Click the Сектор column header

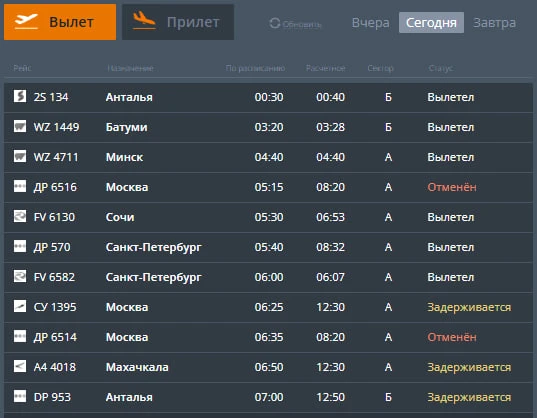click(x=380, y=68)
